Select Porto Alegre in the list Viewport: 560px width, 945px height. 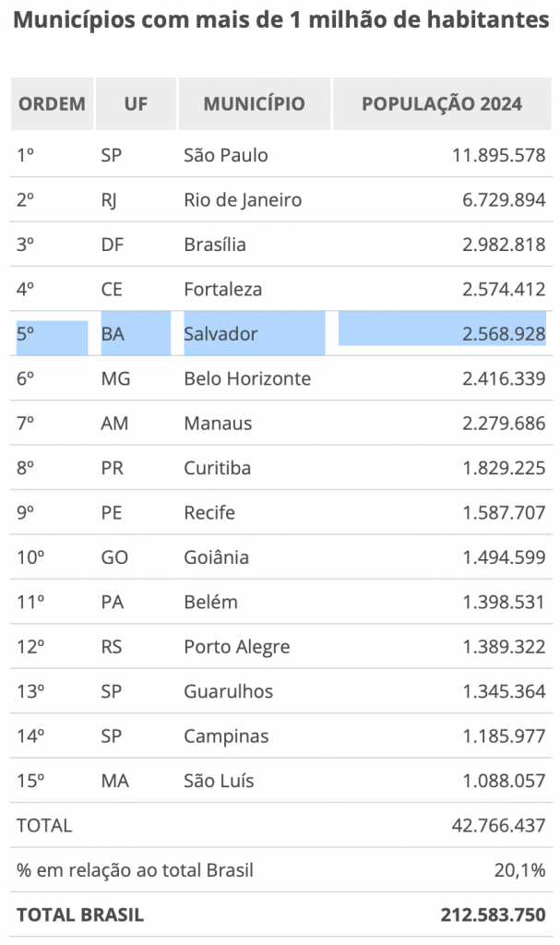click(236, 647)
